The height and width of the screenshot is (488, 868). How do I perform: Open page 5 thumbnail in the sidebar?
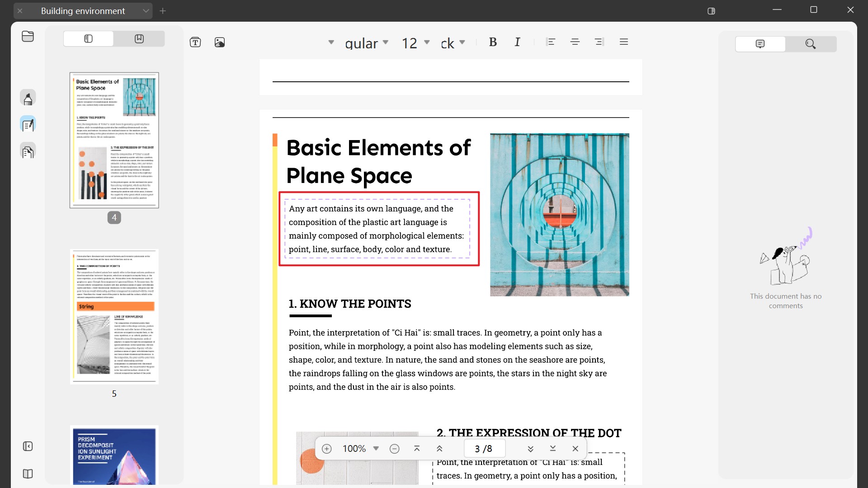click(114, 316)
